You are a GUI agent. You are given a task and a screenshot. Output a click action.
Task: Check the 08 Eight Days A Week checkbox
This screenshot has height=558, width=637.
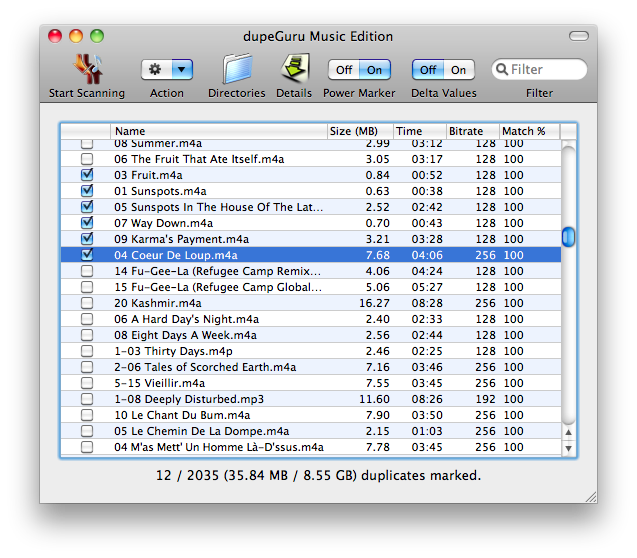click(87, 335)
